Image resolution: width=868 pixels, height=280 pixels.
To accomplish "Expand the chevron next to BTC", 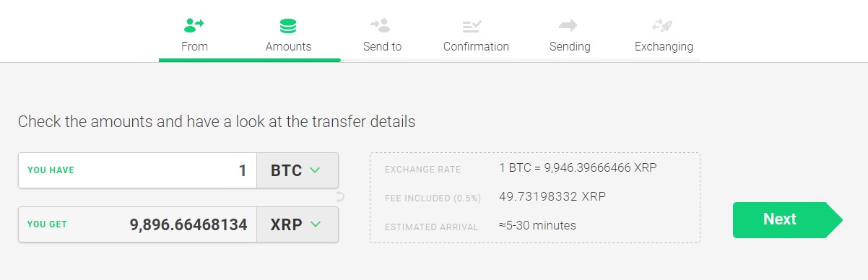I will 315,171.
